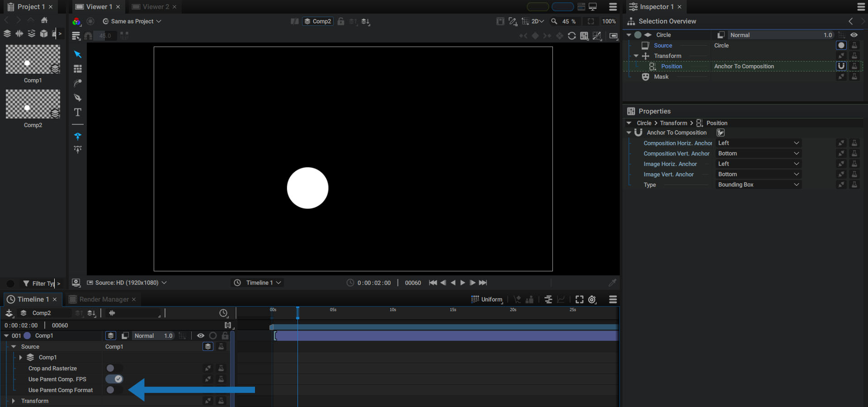Switch to Render Manager tab
The image size is (868, 407).
(x=104, y=299)
